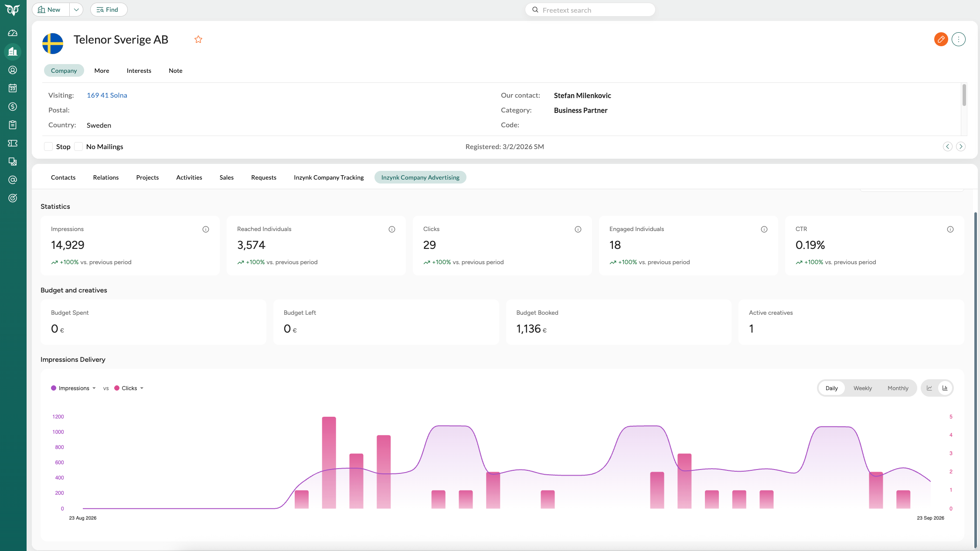
Task: Open the Diary calendar icon in sidebar
Action: [x=13, y=88]
